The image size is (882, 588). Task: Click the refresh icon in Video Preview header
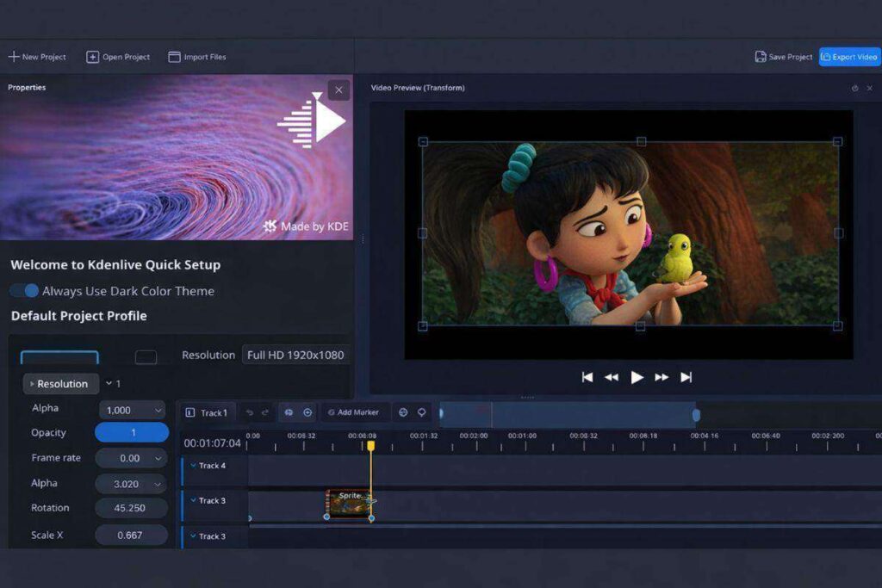coord(854,88)
